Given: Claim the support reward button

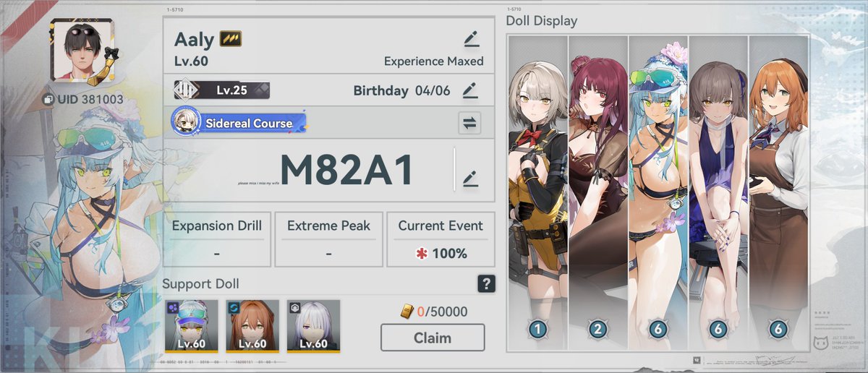Looking at the screenshot, I should [x=433, y=338].
